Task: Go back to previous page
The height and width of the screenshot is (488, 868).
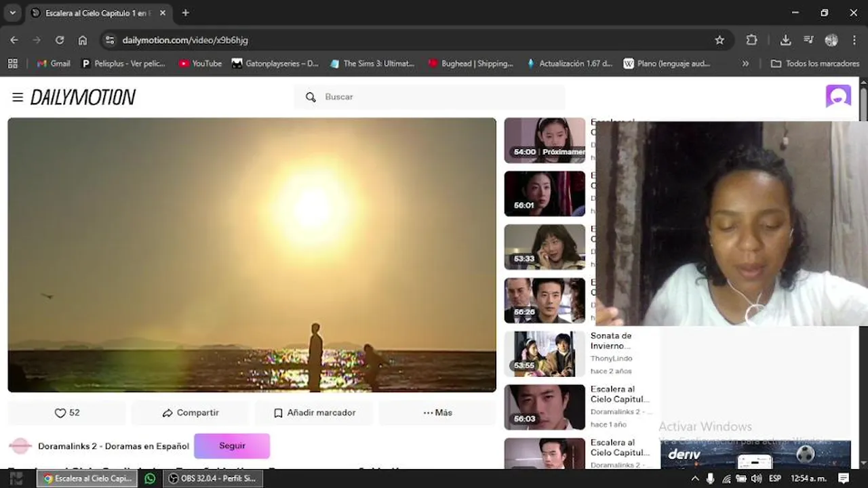Action: (x=14, y=40)
